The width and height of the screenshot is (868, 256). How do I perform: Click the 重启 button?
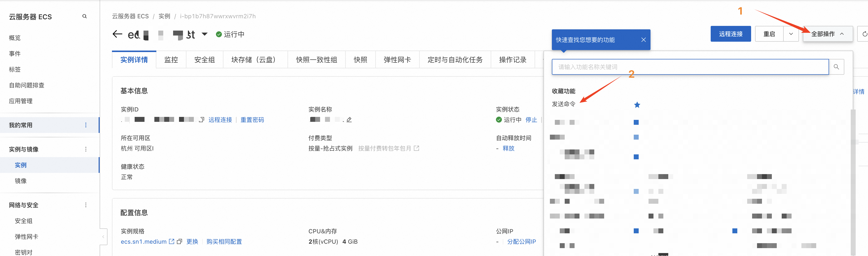[x=769, y=34]
